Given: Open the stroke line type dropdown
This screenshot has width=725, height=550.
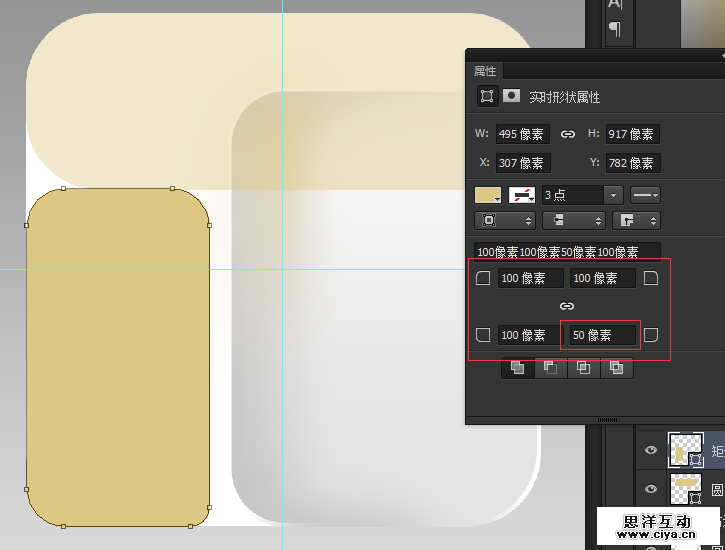Looking at the screenshot, I should tap(645, 195).
